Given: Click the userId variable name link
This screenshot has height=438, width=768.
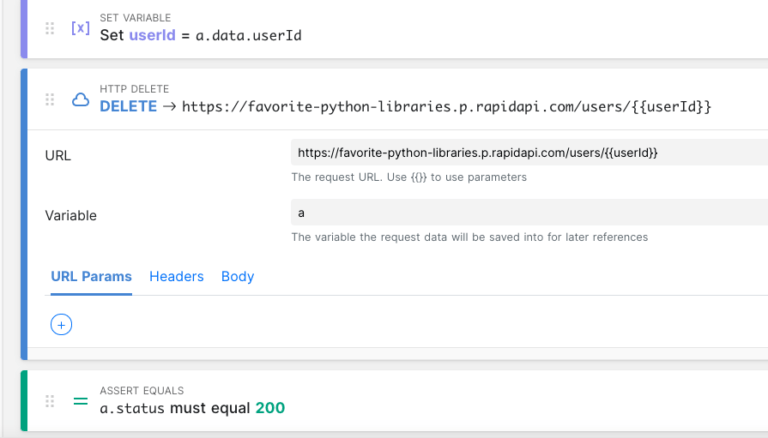Looking at the screenshot, I should [x=152, y=35].
